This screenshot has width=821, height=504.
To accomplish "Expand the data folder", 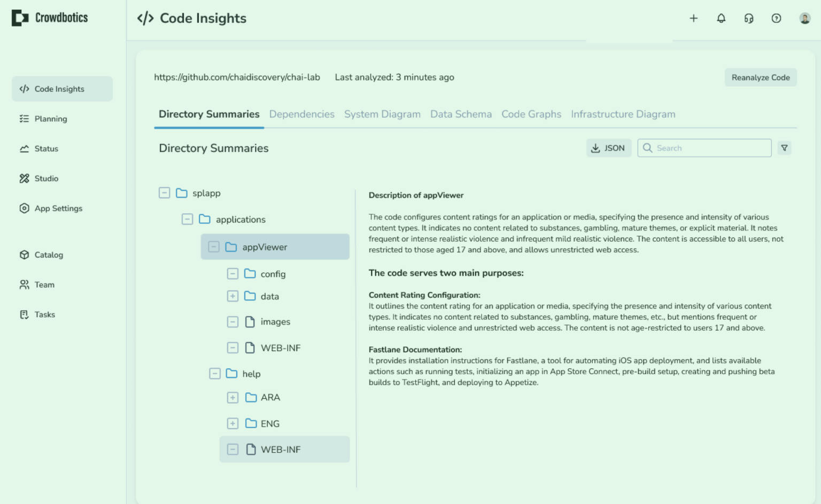I will tap(233, 296).
